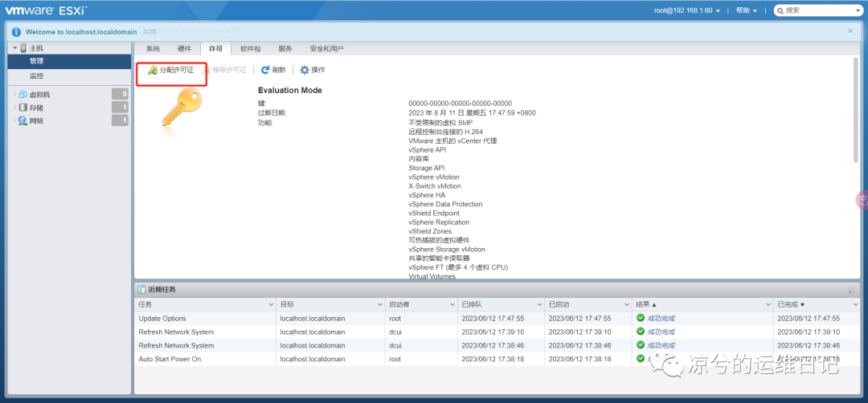Click the 网络 count badge
Image resolution: width=868 pixels, height=403 pixels.
pyautogui.click(x=120, y=120)
